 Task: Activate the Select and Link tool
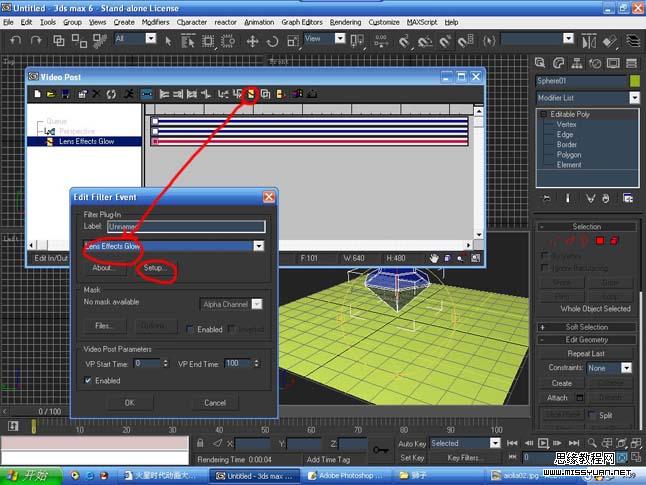59,41
